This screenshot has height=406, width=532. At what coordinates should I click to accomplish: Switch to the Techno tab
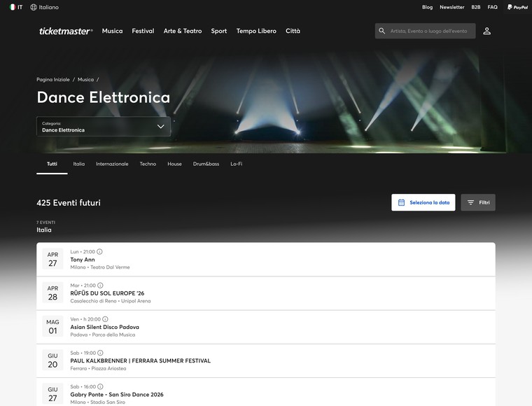click(x=148, y=164)
